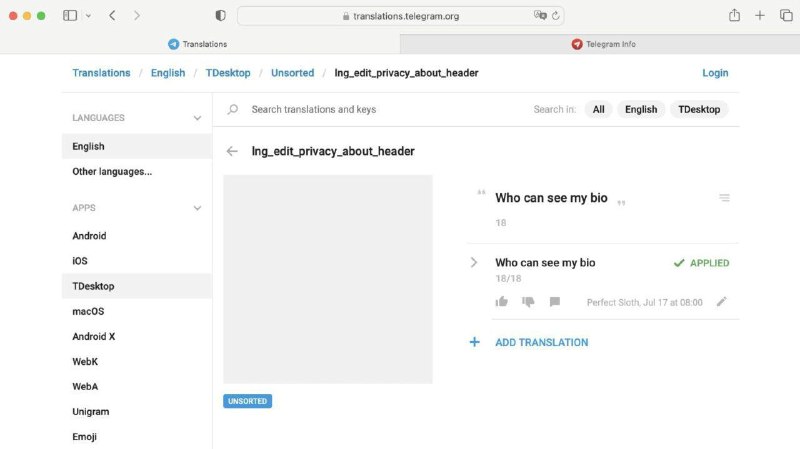
Task: Select English in the languages list
Action: (137, 146)
